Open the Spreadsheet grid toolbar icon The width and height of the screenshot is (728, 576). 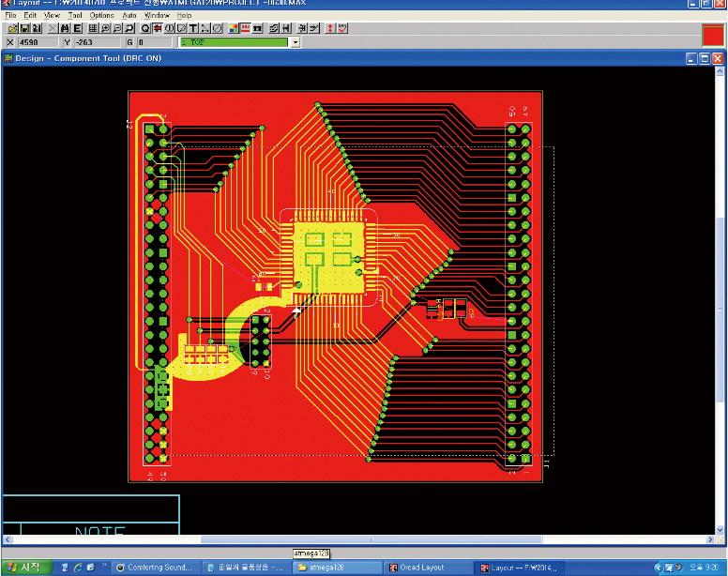93,28
